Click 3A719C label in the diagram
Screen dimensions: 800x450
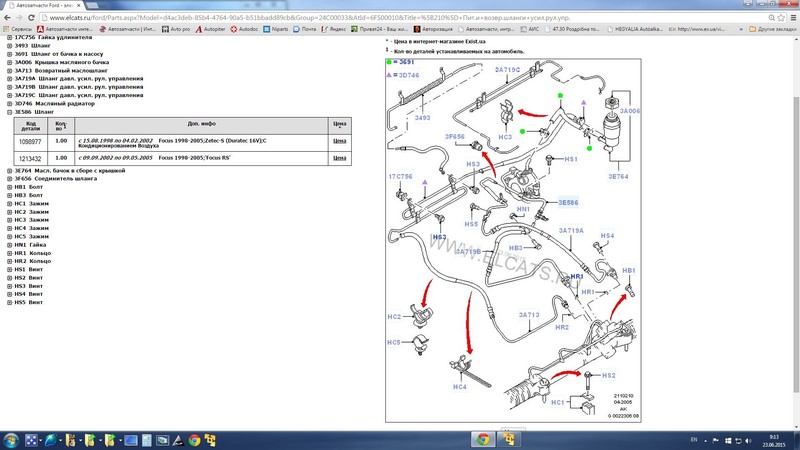pyautogui.click(x=507, y=69)
